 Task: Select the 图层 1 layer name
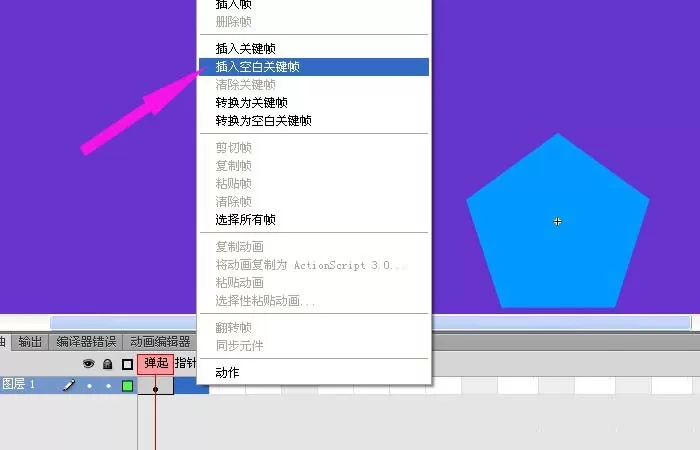[19, 384]
